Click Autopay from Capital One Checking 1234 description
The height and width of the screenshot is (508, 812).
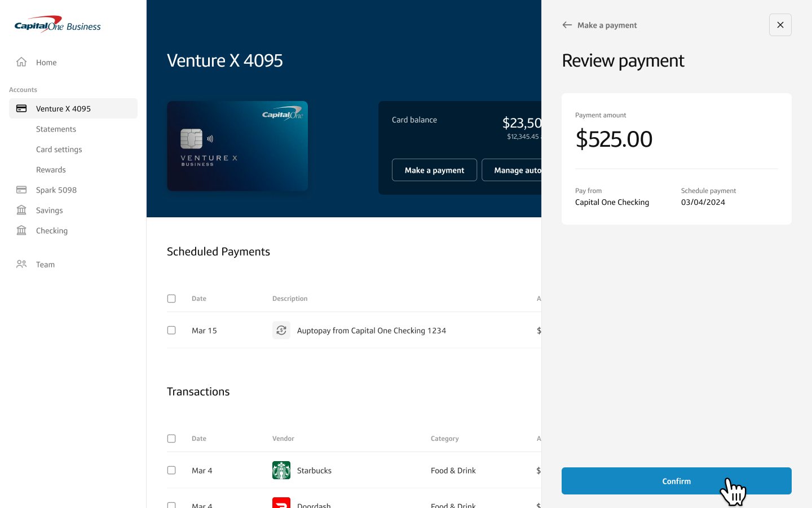(x=372, y=330)
